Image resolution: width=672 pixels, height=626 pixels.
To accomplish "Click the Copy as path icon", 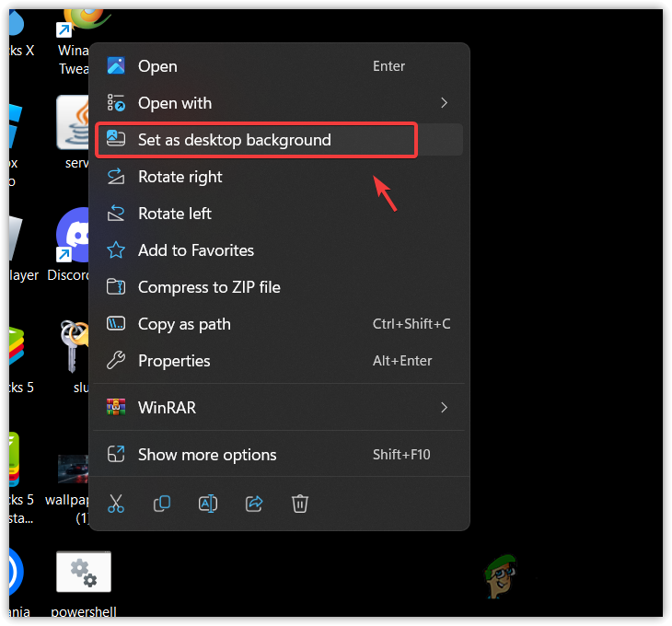I will pos(116,323).
